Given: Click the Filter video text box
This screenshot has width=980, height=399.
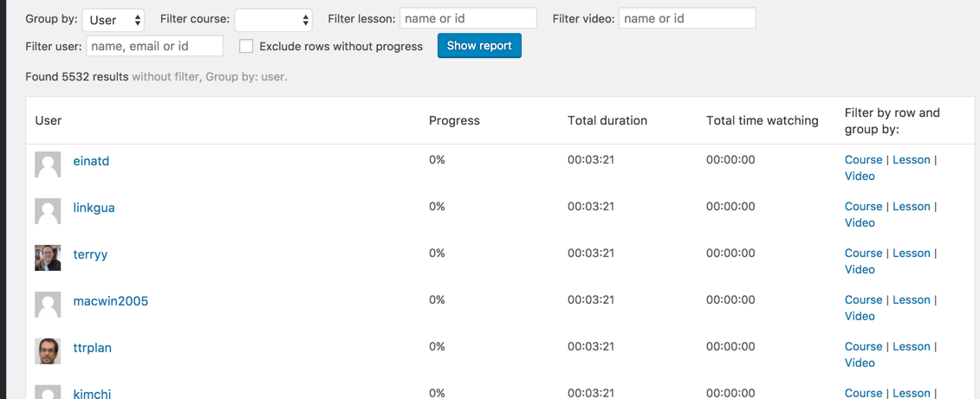Looking at the screenshot, I should (687, 18).
